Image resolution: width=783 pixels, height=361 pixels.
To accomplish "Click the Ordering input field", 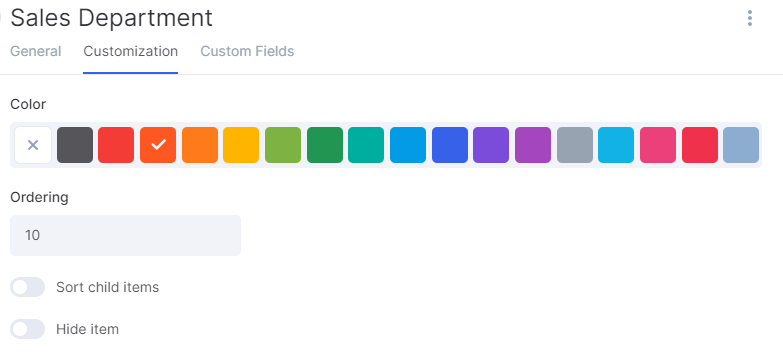I will pos(125,235).
